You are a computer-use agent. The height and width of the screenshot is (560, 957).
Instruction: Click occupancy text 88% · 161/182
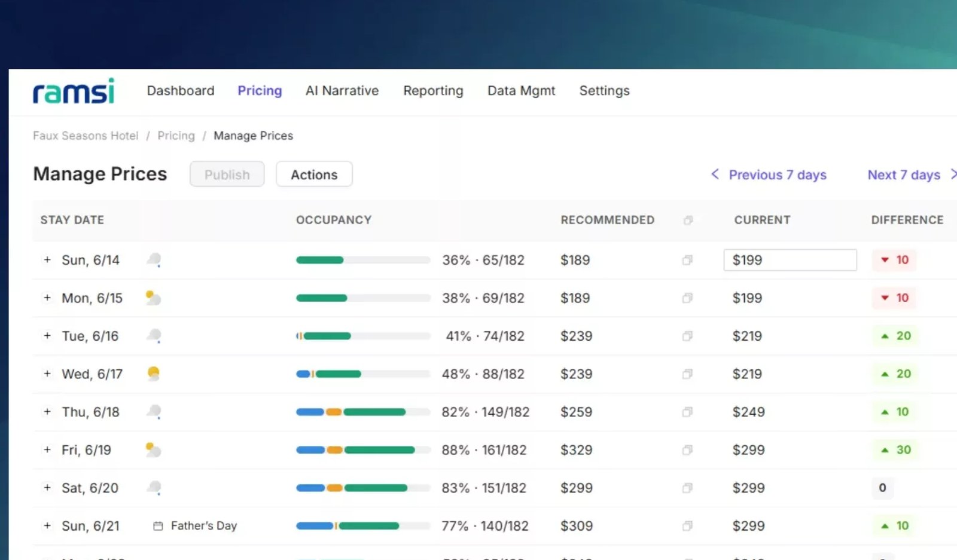tap(484, 449)
